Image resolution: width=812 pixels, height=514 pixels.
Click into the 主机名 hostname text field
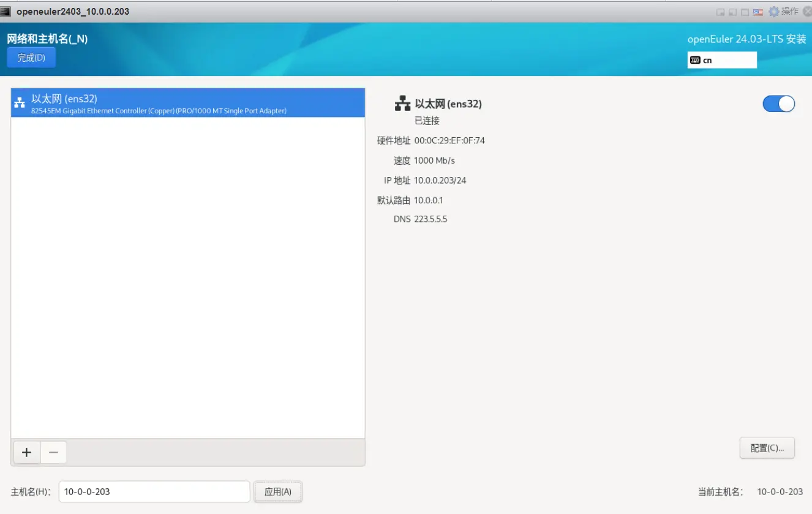[x=154, y=491]
